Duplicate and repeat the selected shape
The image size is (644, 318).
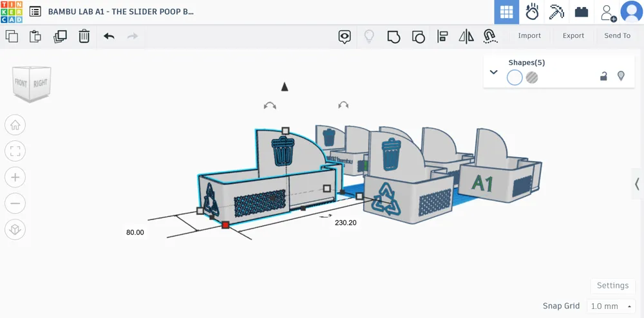60,36
